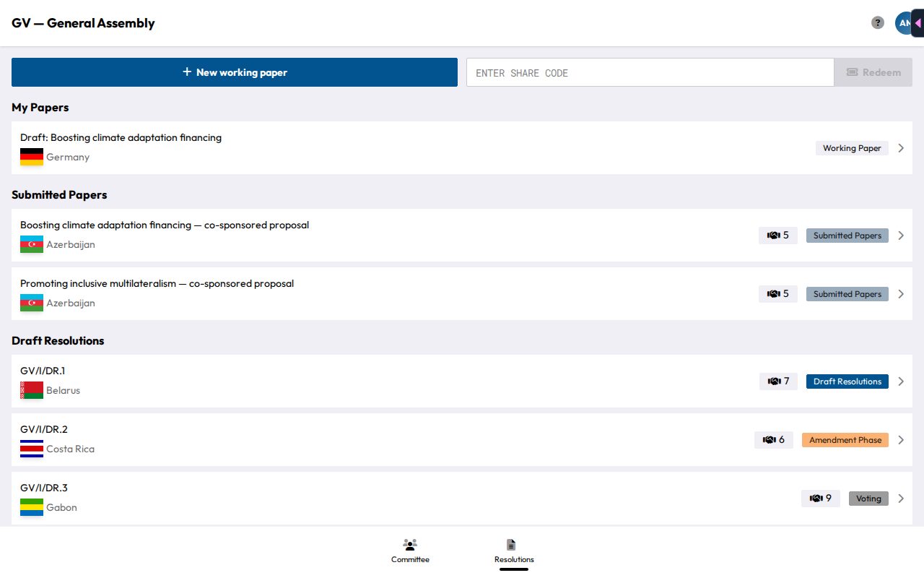Image resolution: width=924 pixels, height=578 pixels.
Task: Click the Redeem button
Action: pyautogui.click(x=873, y=72)
